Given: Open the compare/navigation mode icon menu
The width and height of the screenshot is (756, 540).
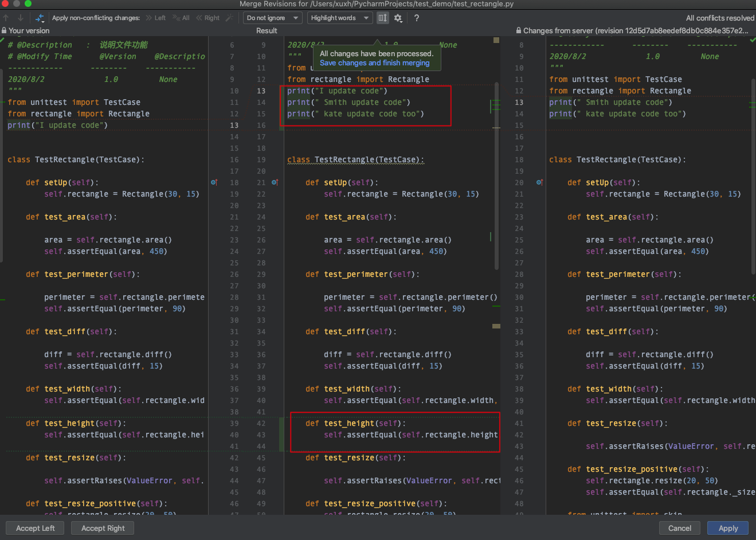Looking at the screenshot, I should coord(40,18).
